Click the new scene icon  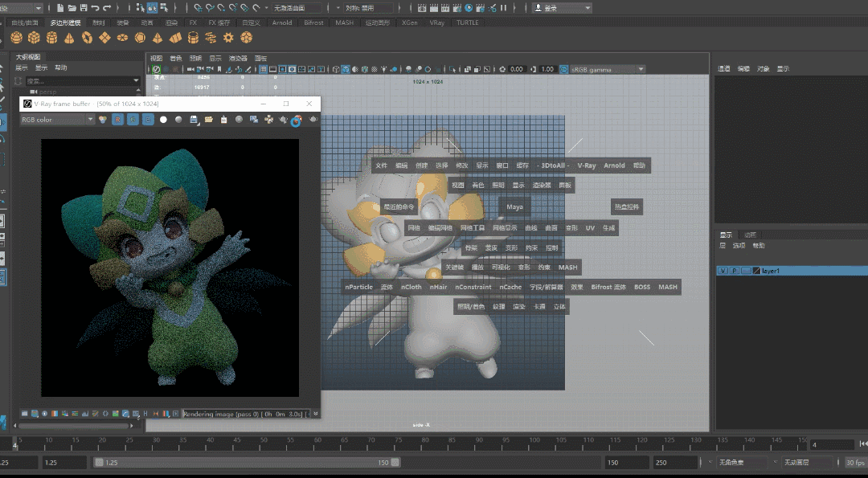pos(61,8)
